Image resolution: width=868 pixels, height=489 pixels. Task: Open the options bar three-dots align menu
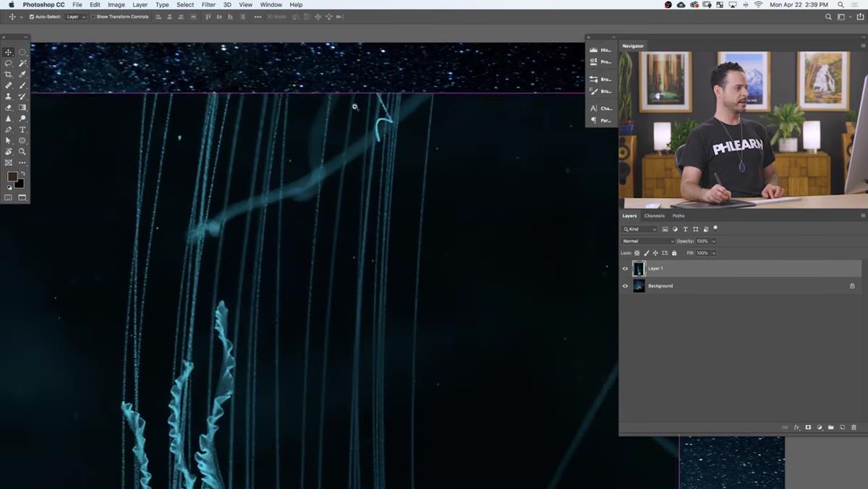click(x=258, y=17)
